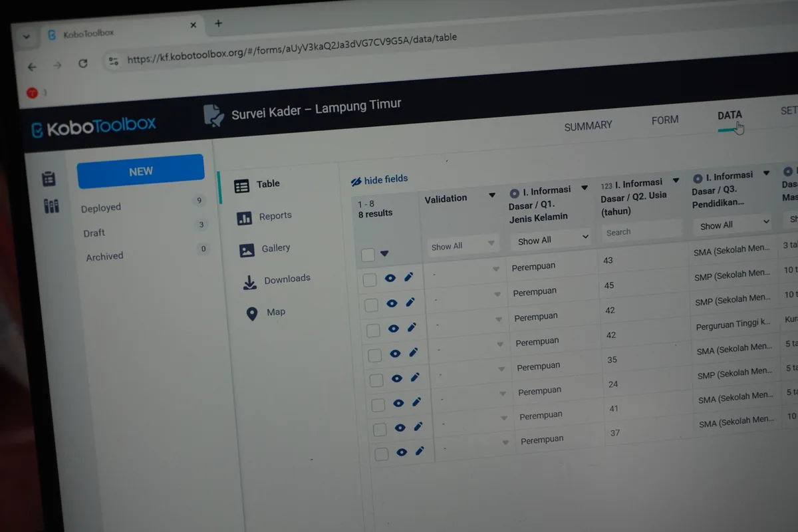Click the red bookmark icon in bookmarks bar

[32, 93]
